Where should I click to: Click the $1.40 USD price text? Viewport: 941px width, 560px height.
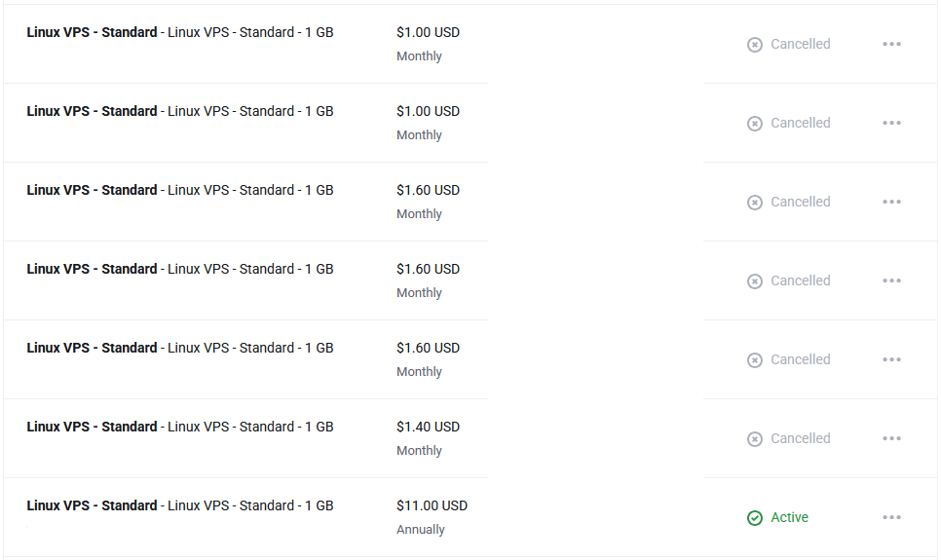[428, 427]
